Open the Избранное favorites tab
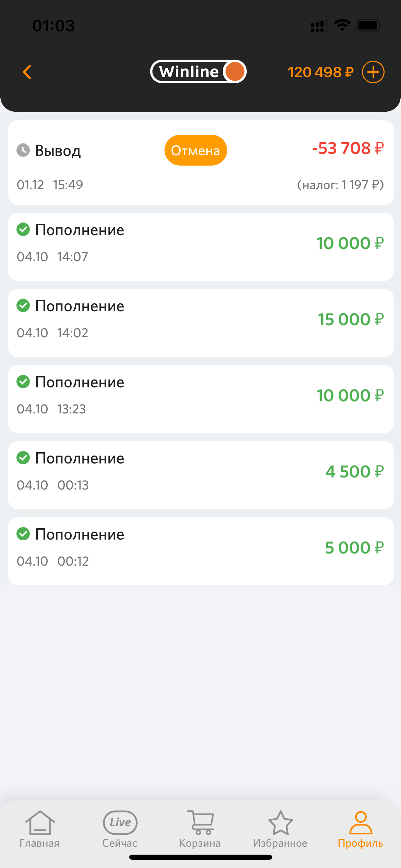This screenshot has width=401, height=868. (x=280, y=828)
